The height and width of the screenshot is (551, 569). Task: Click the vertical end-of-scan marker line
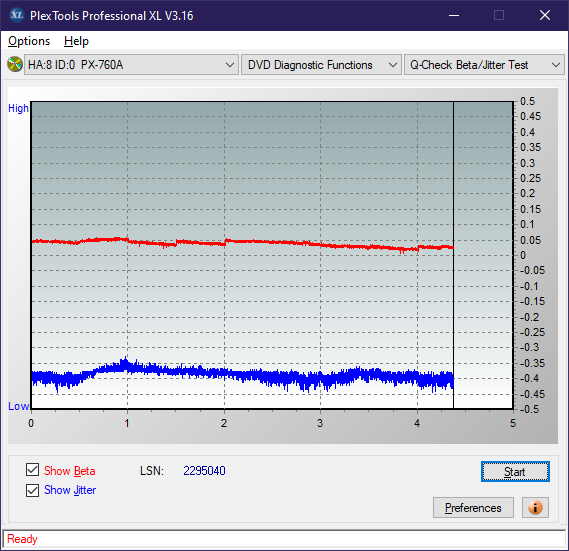[x=453, y=255]
